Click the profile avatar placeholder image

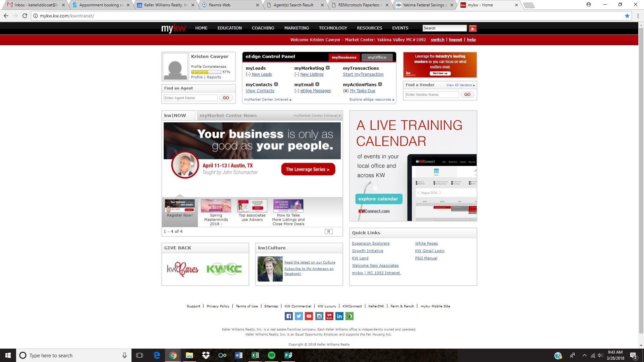[175, 66]
